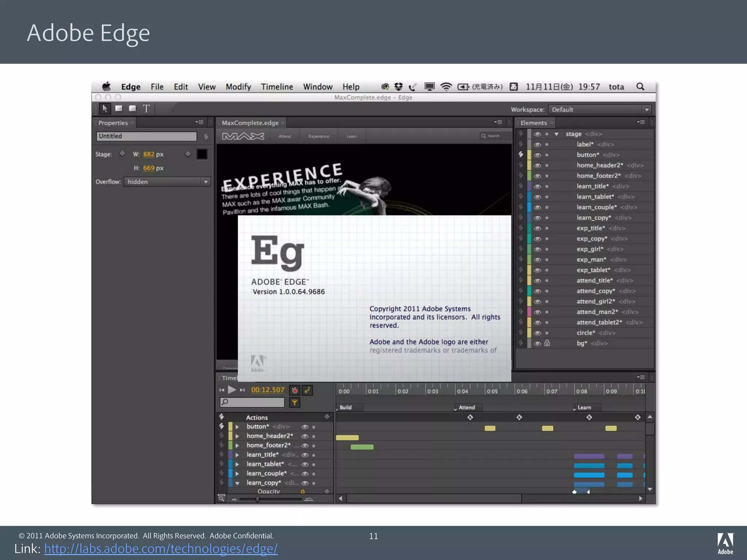The width and height of the screenshot is (747, 560).
Task: Open the Modify menu
Action: [x=238, y=87]
